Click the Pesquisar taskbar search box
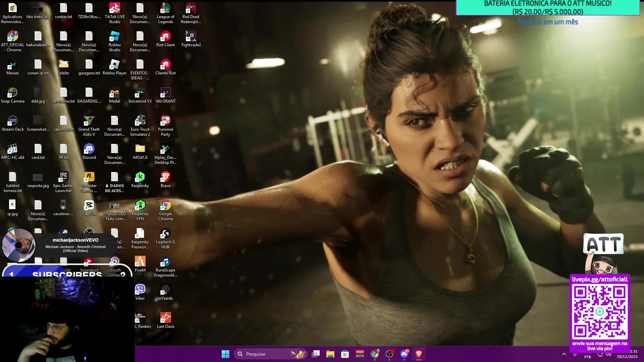 [x=271, y=354]
